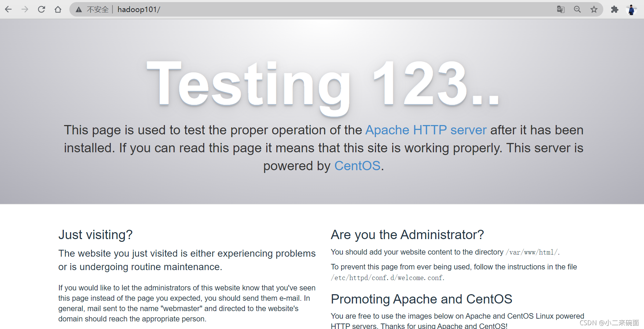Reload the hadoop101 page
This screenshot has width=644, height=329.
click(41, 9)
